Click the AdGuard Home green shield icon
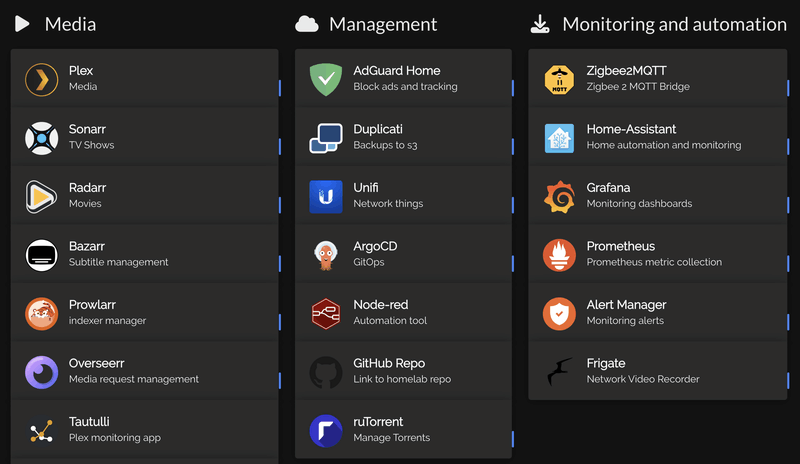800x464 pixels. click(x=326, y=80)
